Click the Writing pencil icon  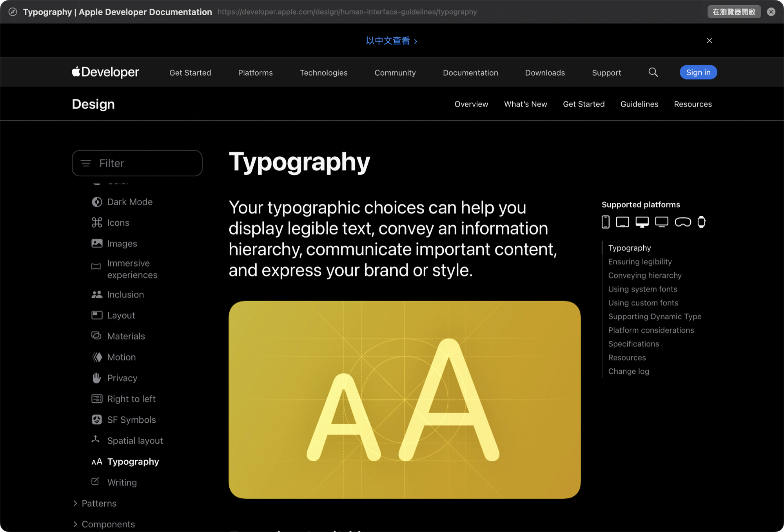coord(95,481)
